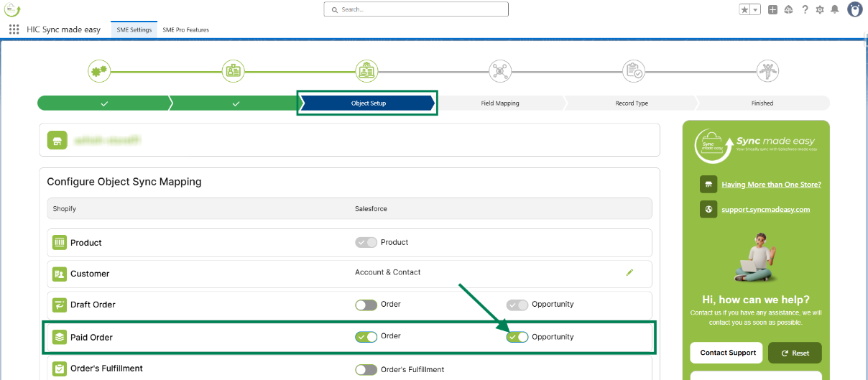Enable Order's Fulfillment toggle
The width and height of the screenshot is (868, 380).
pos(366,369)
